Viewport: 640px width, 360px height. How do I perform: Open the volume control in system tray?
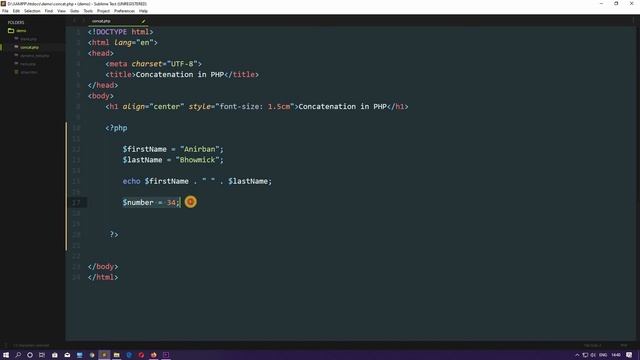pyautogui.click(x=593, y=355)
